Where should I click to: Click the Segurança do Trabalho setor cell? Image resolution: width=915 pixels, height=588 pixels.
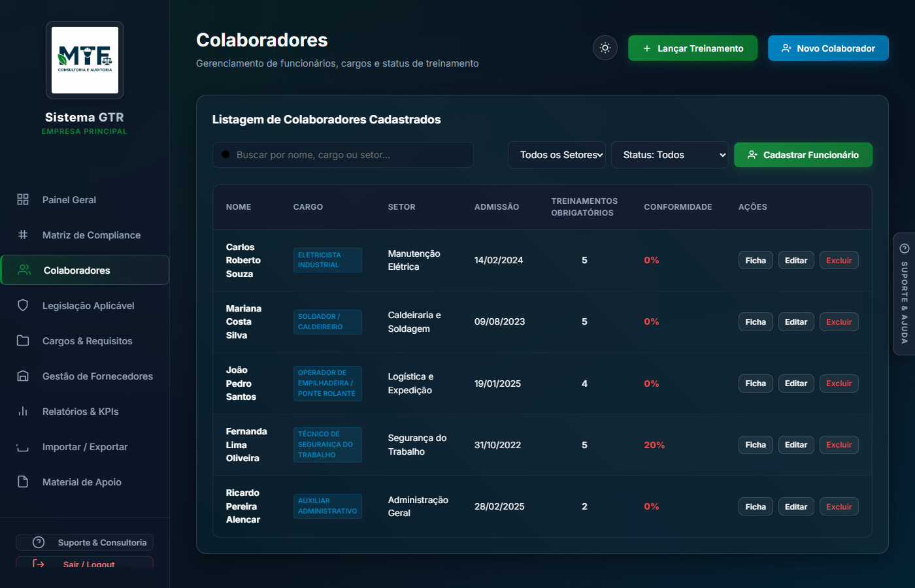(x=418, y=445)
